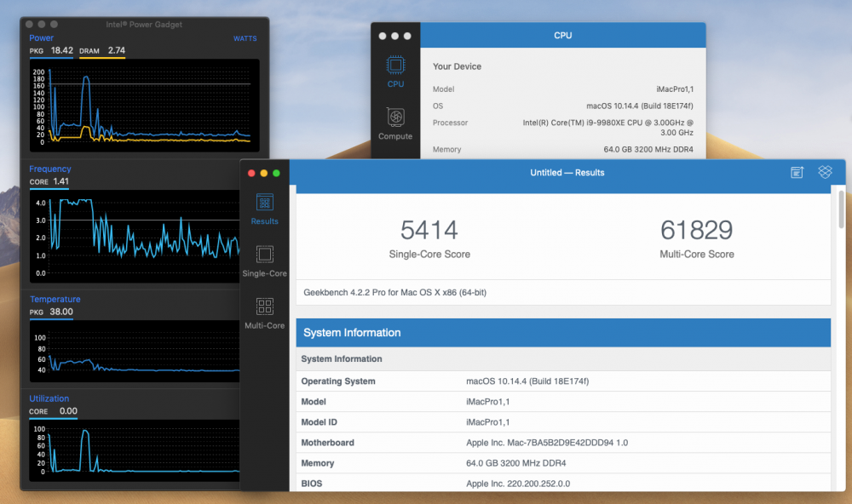The width and height of the screenshot is (852, 504).
Task: Click the Dropbox icon in the Results title bar
Action: pos(825,172)
